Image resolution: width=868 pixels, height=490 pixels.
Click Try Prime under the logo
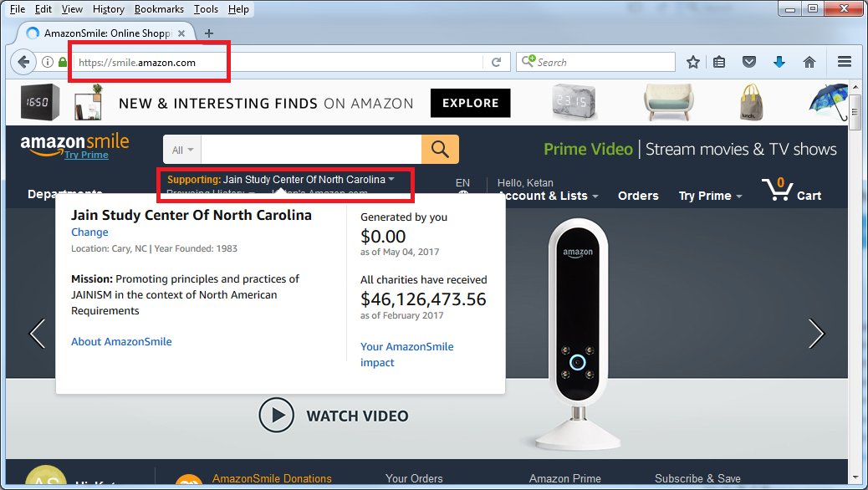click(x=86, y=155)
